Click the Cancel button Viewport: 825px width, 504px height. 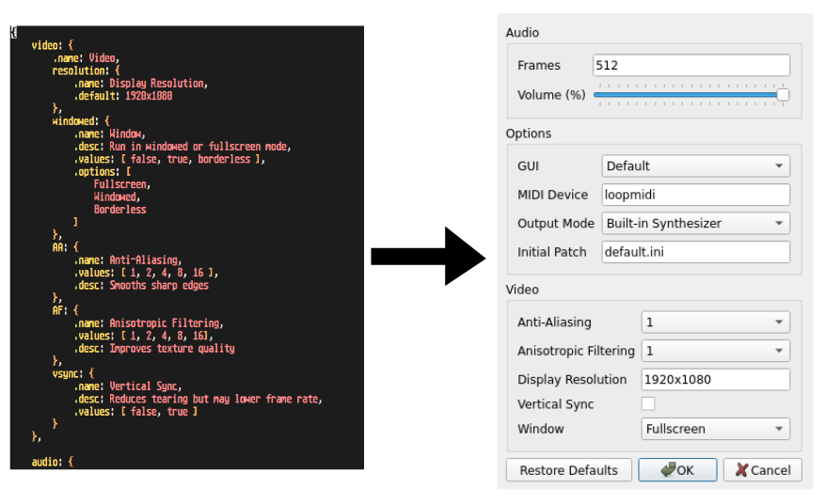[x=762, y=470]
